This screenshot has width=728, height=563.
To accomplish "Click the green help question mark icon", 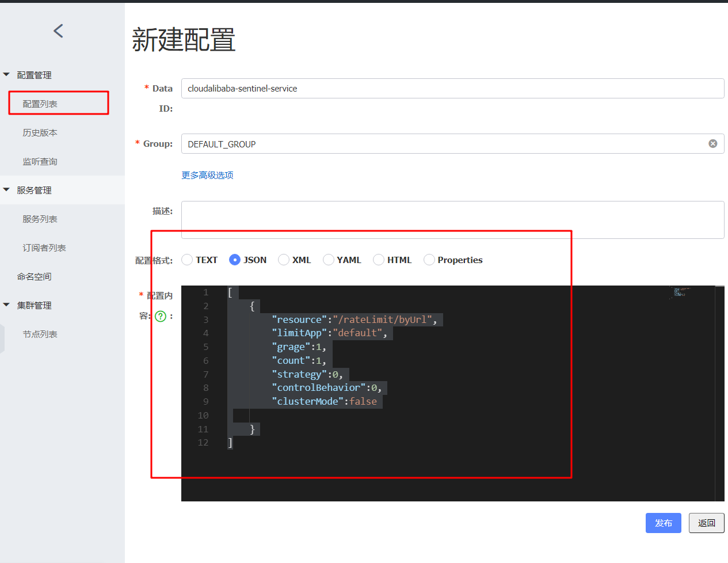I will pos(161,316).
